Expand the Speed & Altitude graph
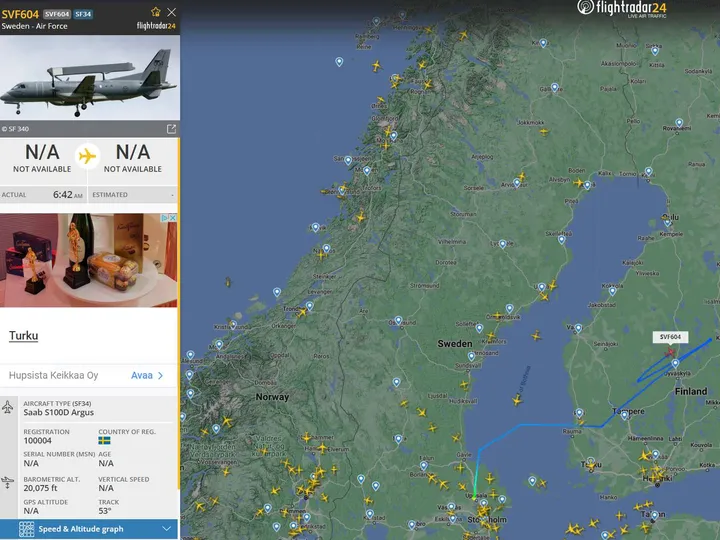Viewport: 720px width, 540px height. [x=89, y=529]
